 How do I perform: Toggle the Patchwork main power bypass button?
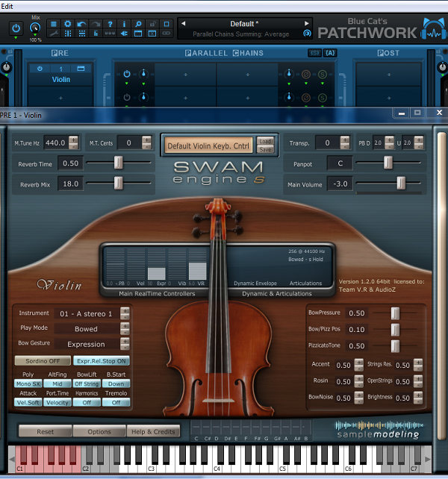click(x=16, y=28)
